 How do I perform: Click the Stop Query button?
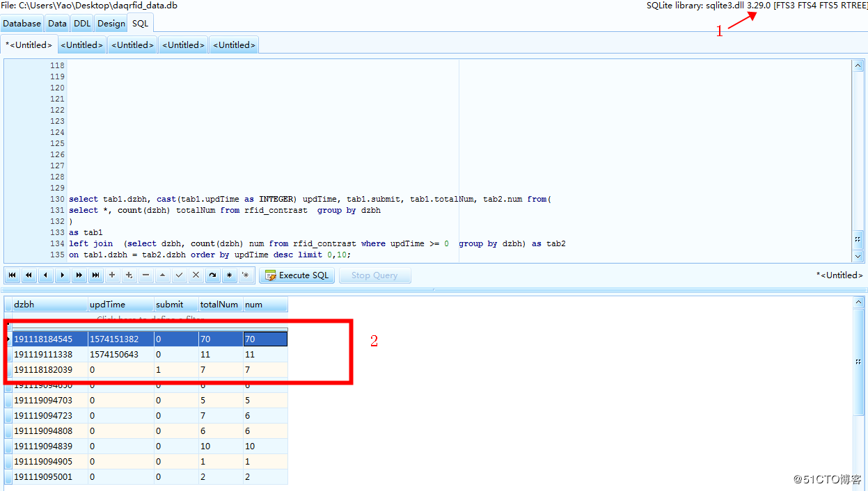point(374,275)
